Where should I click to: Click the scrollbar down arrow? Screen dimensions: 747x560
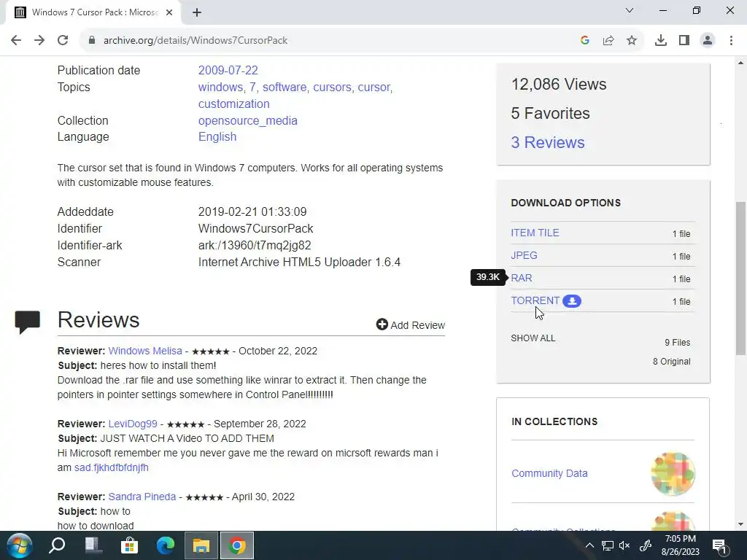[x=740, y=524]
